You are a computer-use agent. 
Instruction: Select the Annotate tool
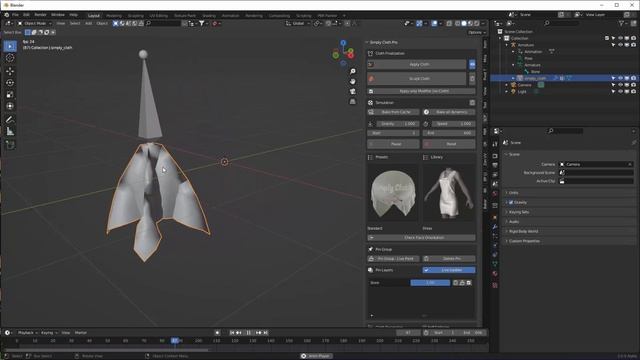[10, 120]
